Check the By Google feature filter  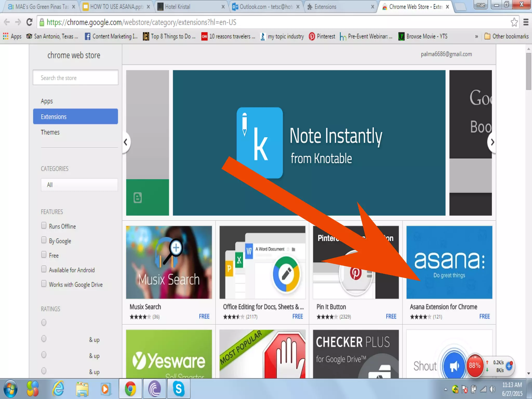pyautogui.click(x=44, y=240)
